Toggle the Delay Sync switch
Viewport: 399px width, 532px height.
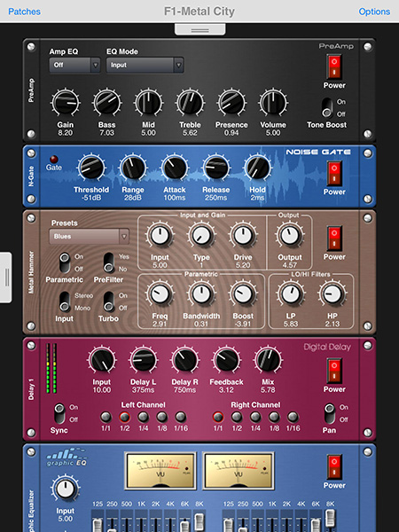click(x=59, y=413)
